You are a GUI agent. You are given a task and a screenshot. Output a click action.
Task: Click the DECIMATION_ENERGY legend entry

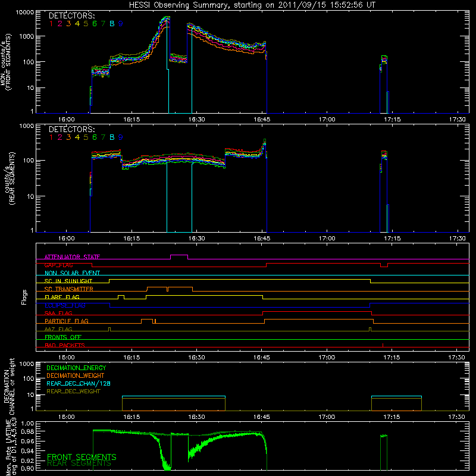click(76, 368)
